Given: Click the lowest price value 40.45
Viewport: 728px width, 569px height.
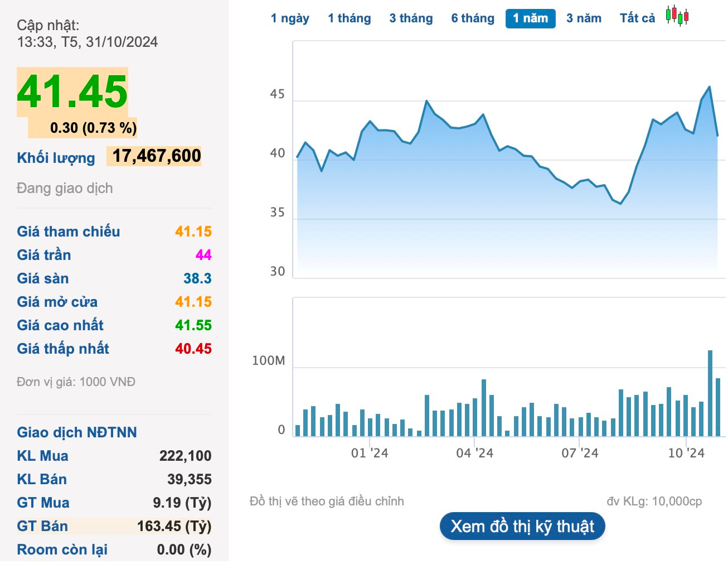Looking at the screenshot, I should tap(193, 349).
